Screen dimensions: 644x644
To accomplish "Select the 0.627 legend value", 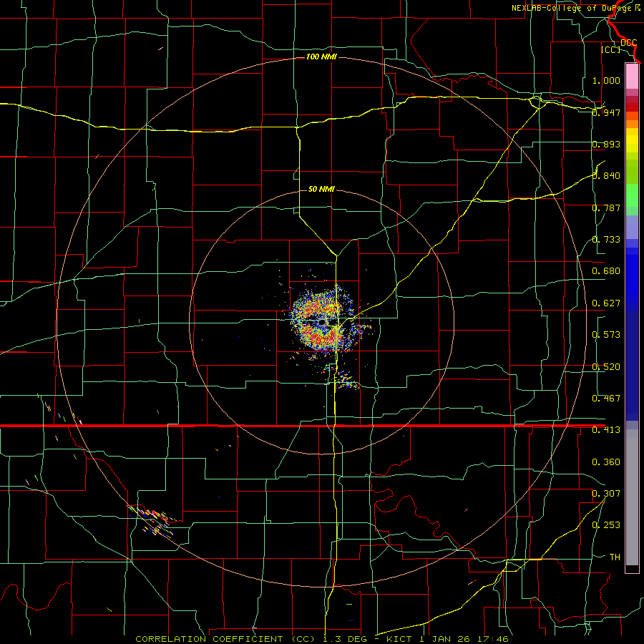I will click(606, 303).
